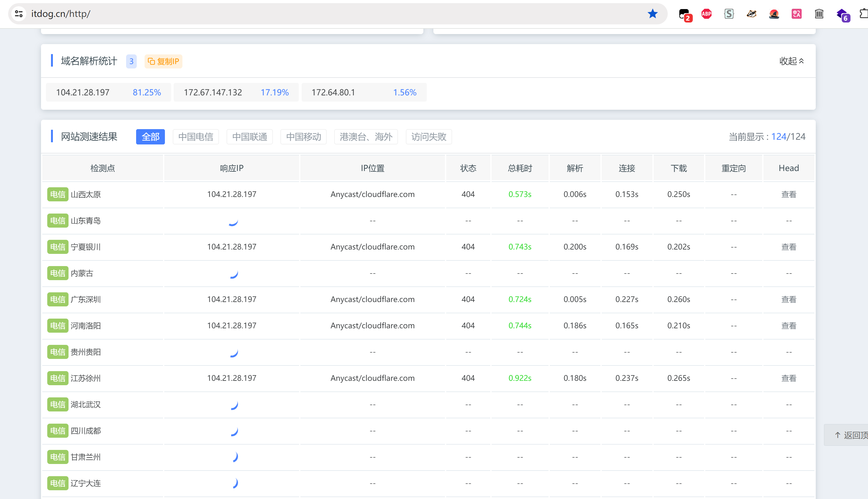
Task: Open the building pillar extension icon
Action: [819, 14]
